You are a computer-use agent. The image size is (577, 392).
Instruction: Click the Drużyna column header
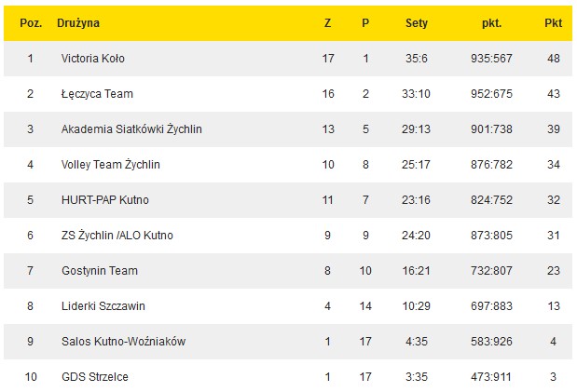click(x=78, y=22)
